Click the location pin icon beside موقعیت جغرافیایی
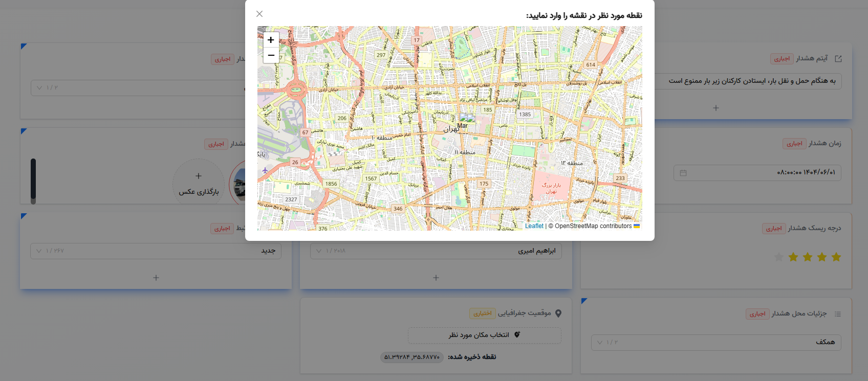 pos(558,313)
